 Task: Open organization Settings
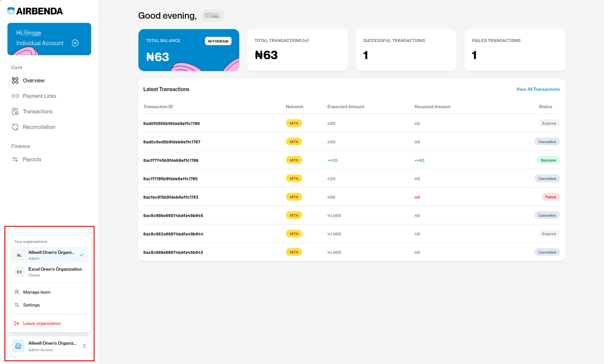[x=49, y=305]
